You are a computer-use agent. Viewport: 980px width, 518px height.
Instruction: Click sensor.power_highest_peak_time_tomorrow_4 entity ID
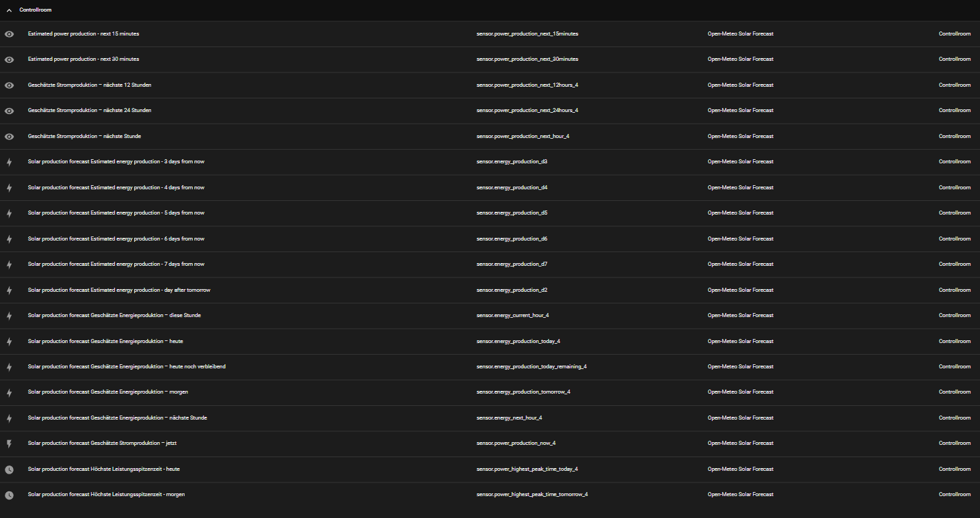[x=532, y=495]
